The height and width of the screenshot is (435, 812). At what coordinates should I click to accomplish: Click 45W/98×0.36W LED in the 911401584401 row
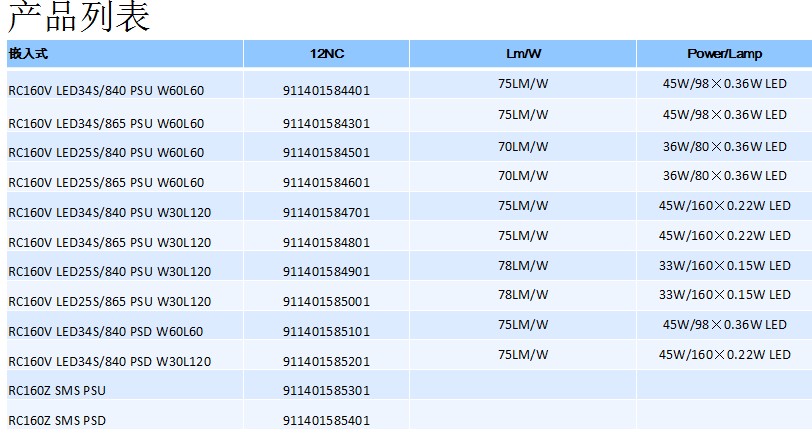(x=724, y=85)
